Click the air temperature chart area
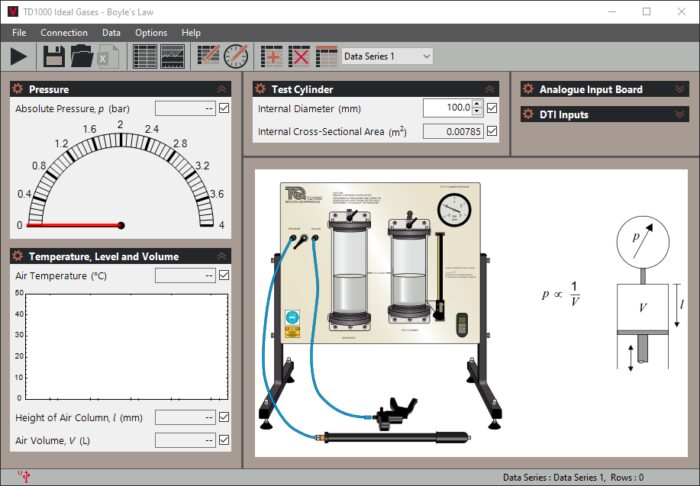Viewport: 700px width, 486px height. click(x=127, y=346)
